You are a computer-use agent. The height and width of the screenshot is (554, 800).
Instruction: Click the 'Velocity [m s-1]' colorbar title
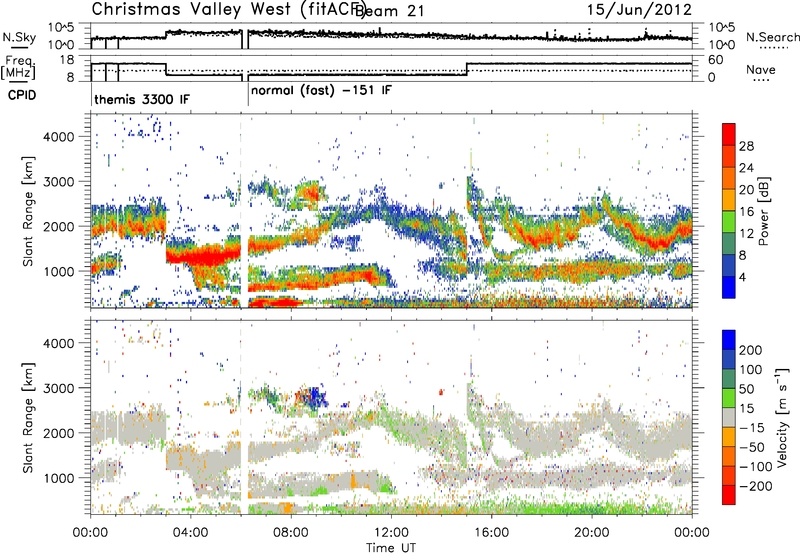click(x=783, y=417)
